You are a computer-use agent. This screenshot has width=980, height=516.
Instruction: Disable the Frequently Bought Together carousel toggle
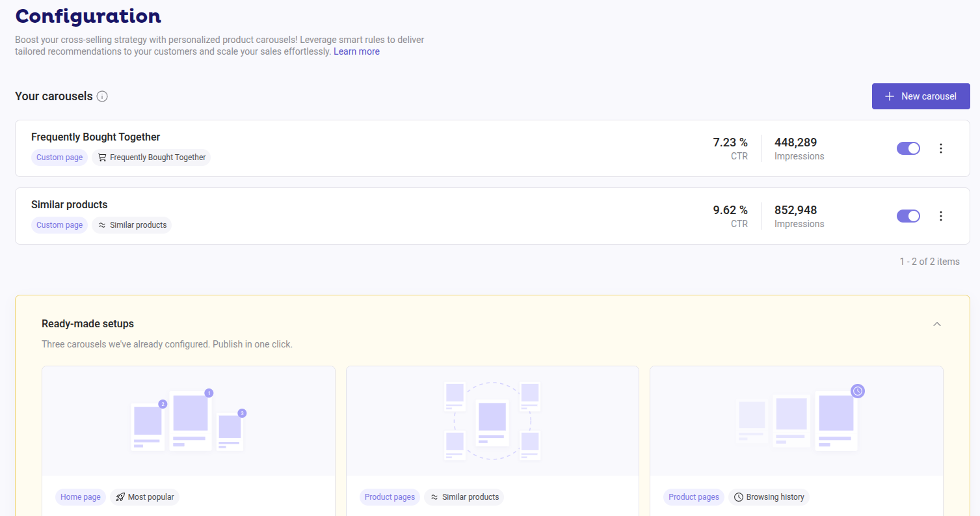point(908,148)
